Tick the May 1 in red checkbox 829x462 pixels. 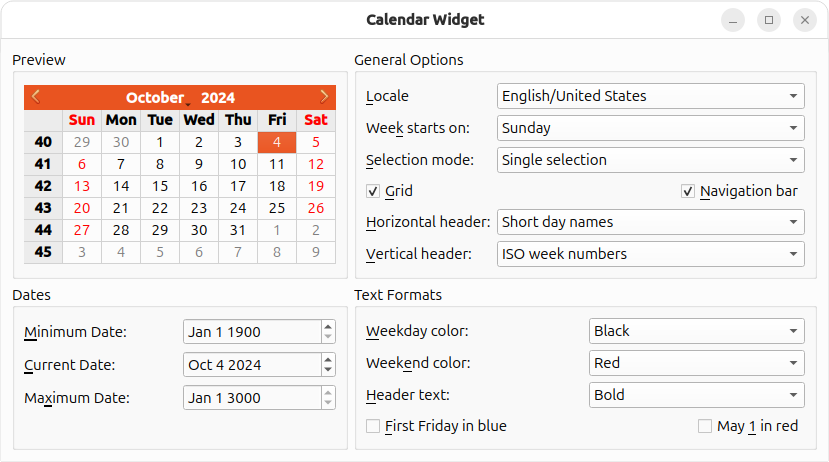[x=705, y=426]
